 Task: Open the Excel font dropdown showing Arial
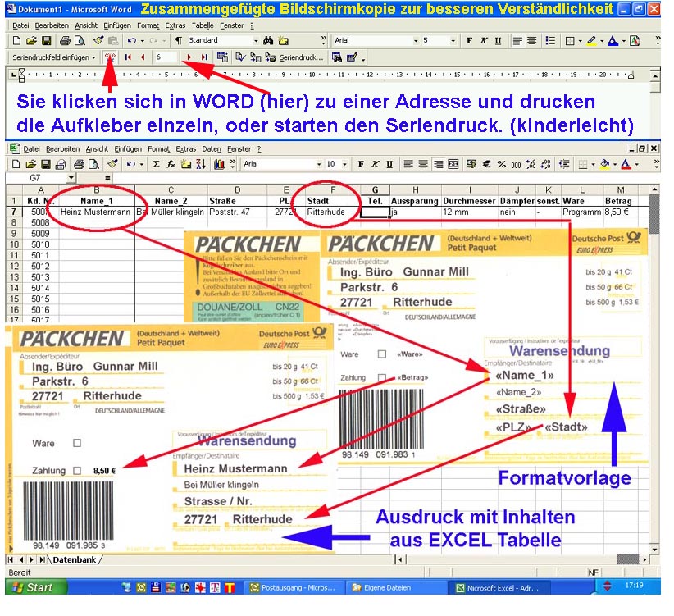pos(319,164)
